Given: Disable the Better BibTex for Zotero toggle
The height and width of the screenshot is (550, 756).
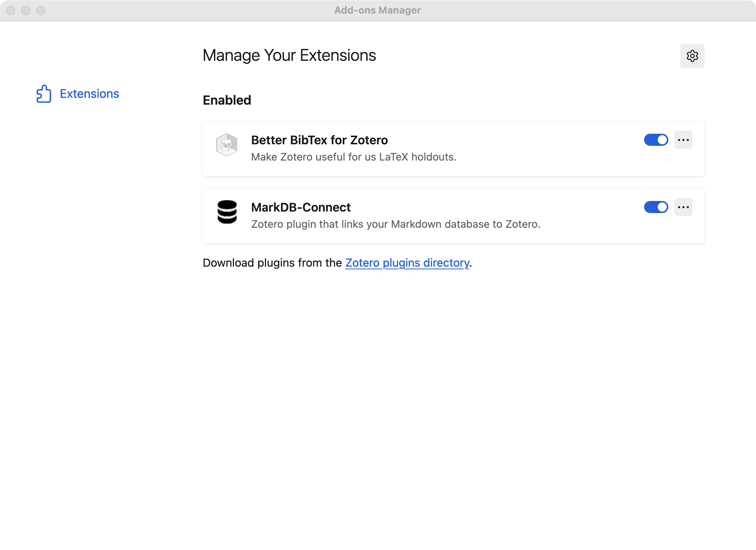Looking at the screenshot, I should [x=656, y=140].
